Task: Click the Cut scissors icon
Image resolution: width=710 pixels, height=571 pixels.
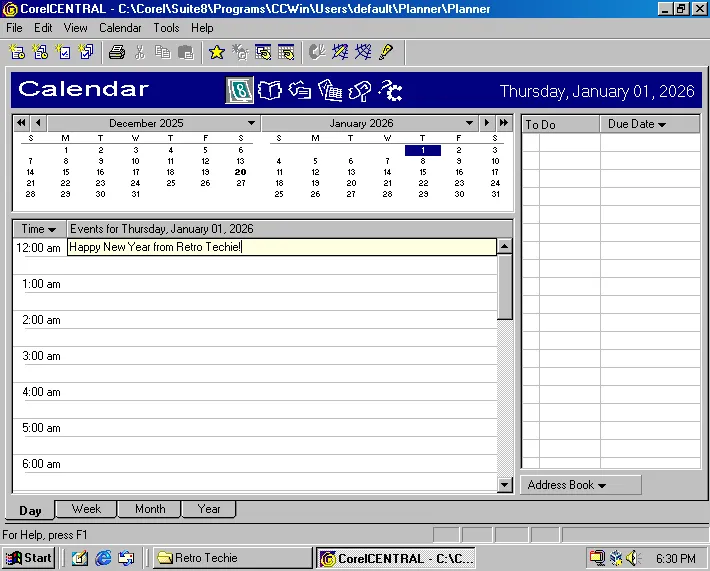Action: click(x=140, y=52)
